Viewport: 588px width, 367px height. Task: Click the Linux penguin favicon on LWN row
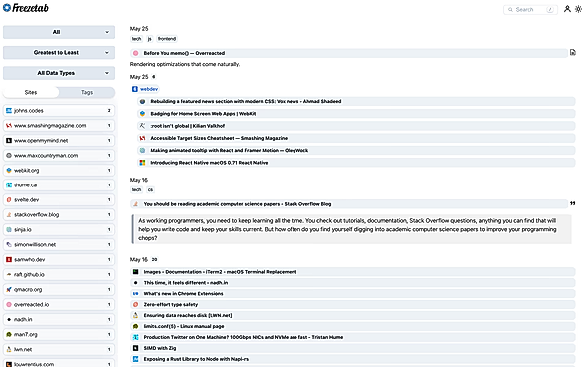pos(136,316)
